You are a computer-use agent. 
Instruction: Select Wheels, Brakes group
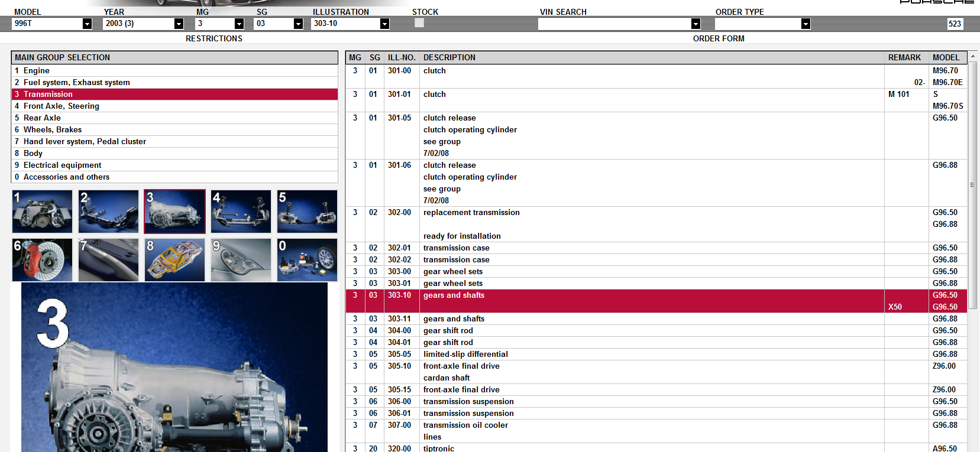(x=174, y=130)
